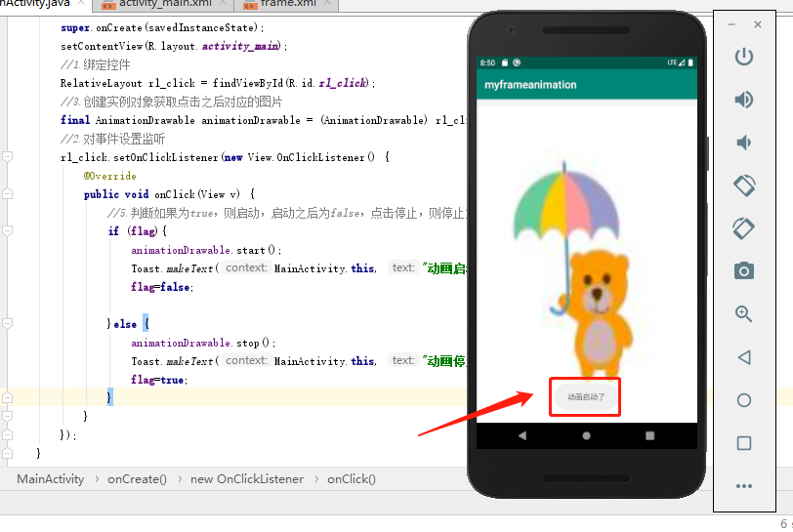Click 'RelativeLayout rl_click' declaration line
This screenshot has width=793, height=532.
(x=218, y=83)
